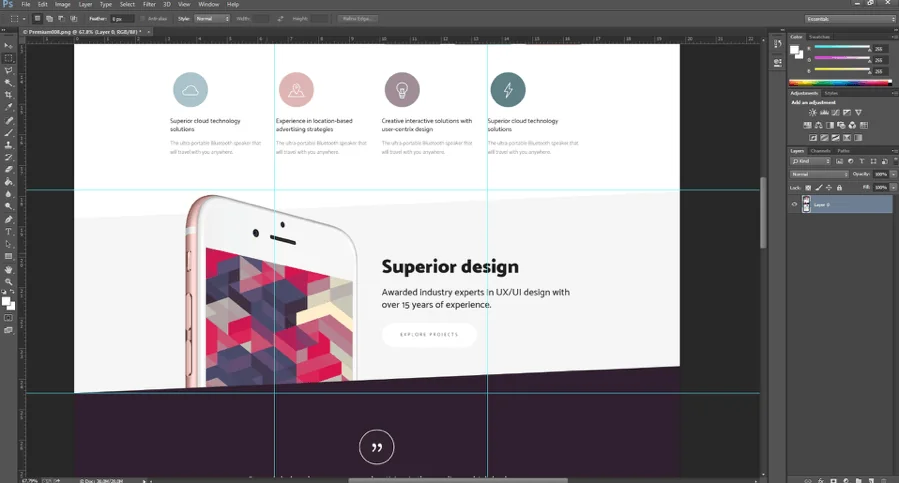Image resolution: width=899 pixels, height=483 pixels.
Task: Select the Rectangle shape tool
Action: (x=9, y=256)
